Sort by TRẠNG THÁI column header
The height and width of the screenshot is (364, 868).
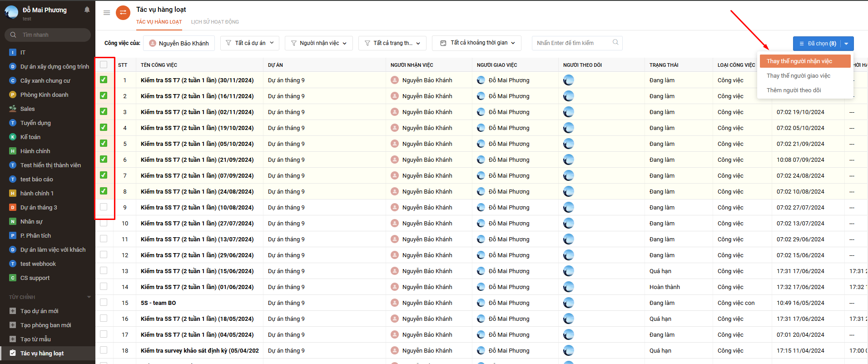click(x=664, y=65)
